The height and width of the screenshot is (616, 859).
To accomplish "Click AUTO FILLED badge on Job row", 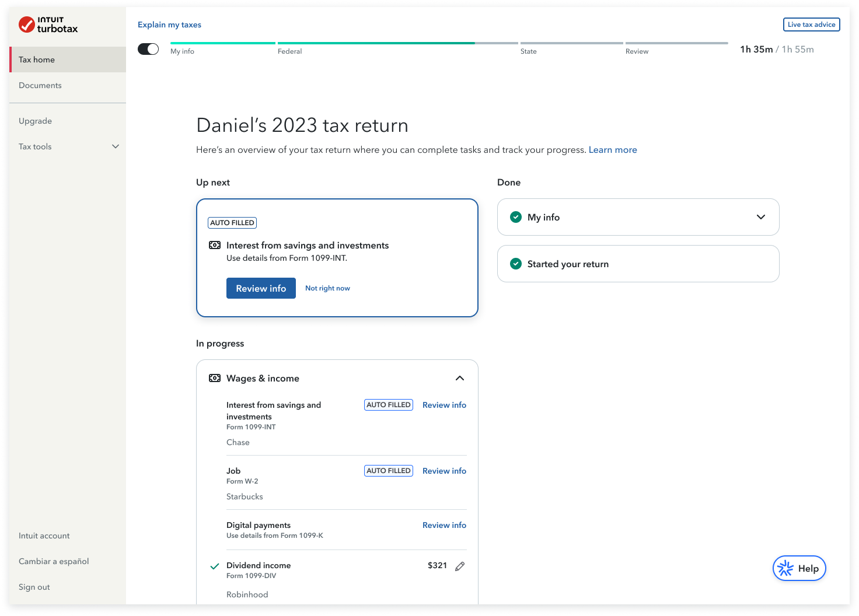I will click(x=389, y=471).
